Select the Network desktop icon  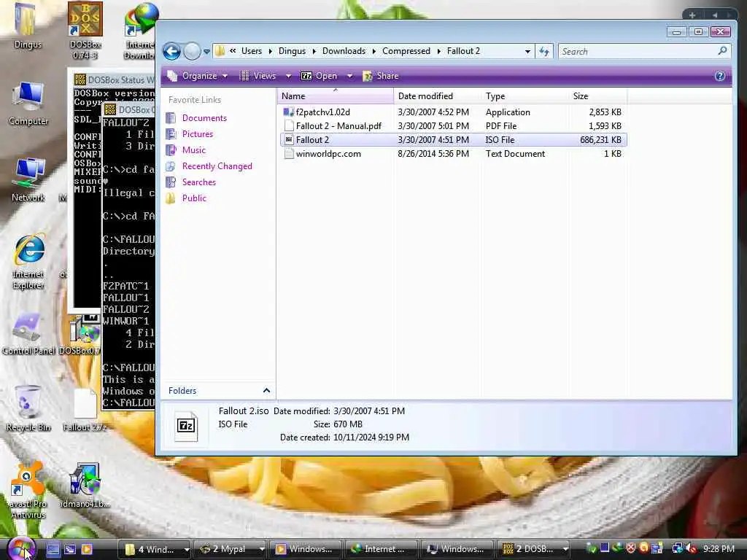(x=28, y=180)
